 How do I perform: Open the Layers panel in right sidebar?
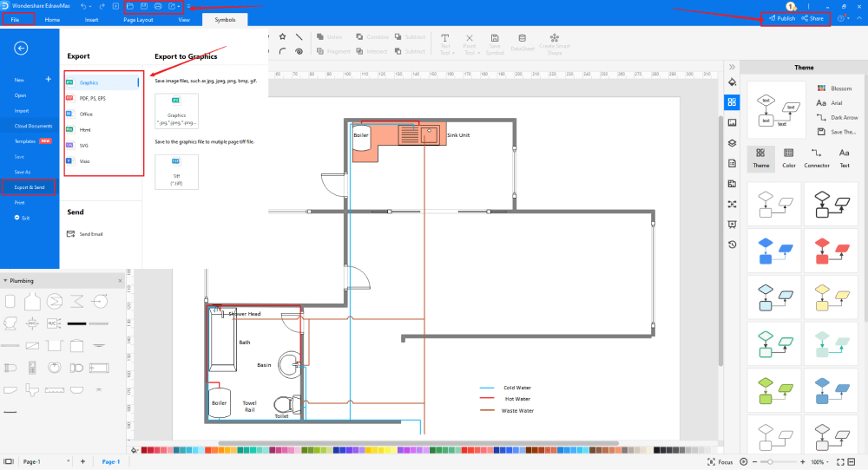pos(732,143)
